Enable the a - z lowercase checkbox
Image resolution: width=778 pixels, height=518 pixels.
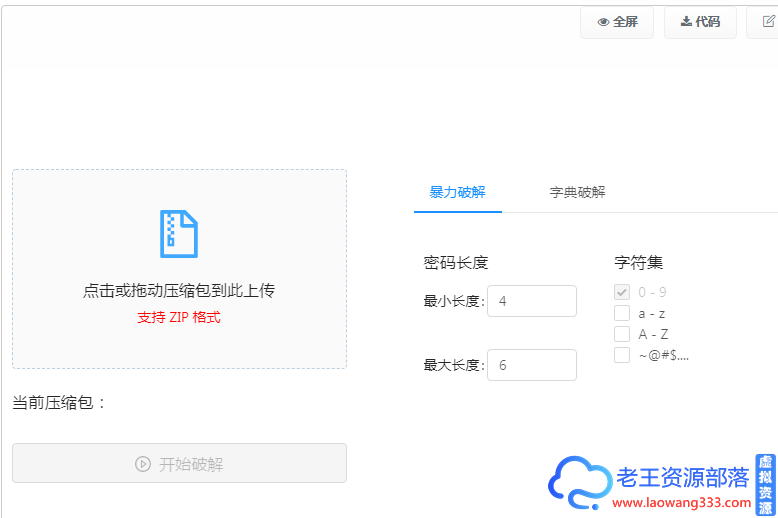pos(622,313)
